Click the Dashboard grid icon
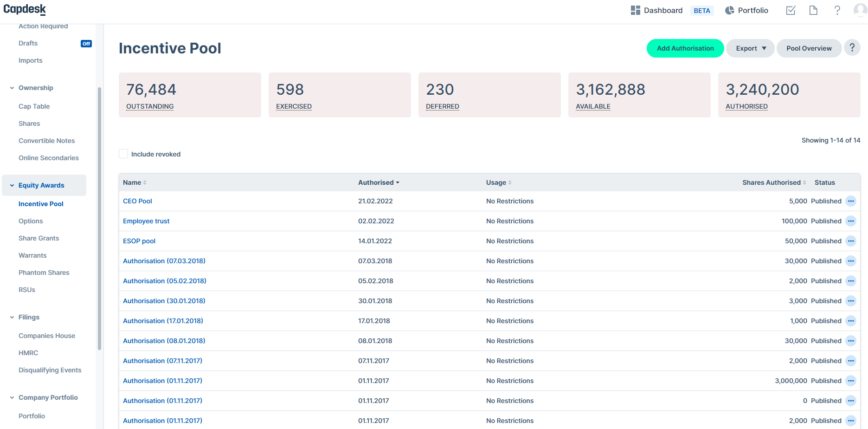Image resolution: width=868 pixels, height=429 pixels. pos(635,10)
